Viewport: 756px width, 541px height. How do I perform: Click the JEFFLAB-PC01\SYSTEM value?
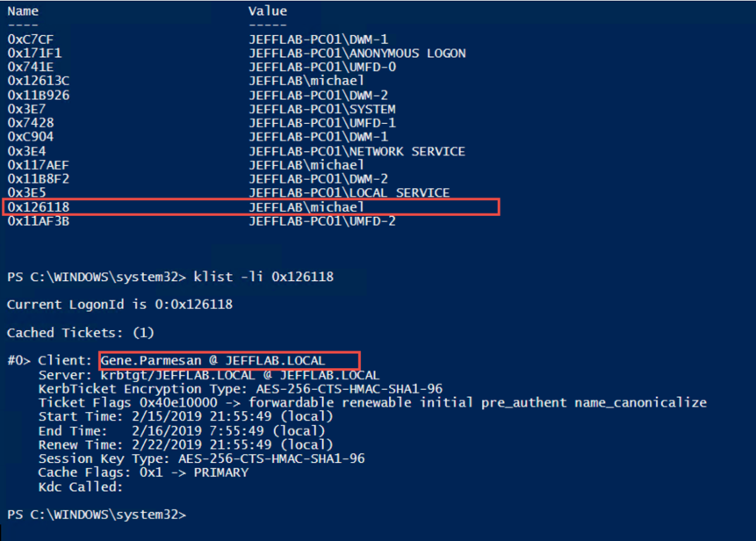322,109
